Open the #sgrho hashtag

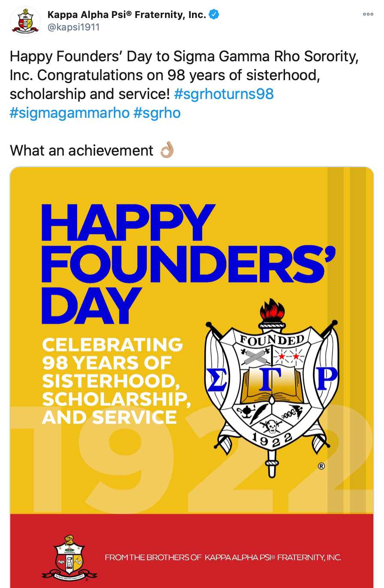pyautogui.click(x=157, y=113)
